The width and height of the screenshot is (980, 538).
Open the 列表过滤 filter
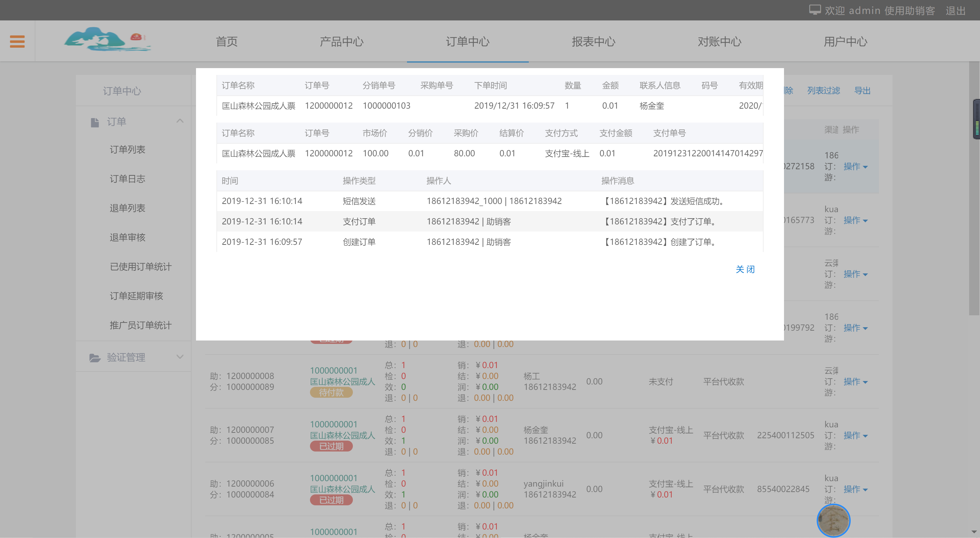(x=823, y=91)
